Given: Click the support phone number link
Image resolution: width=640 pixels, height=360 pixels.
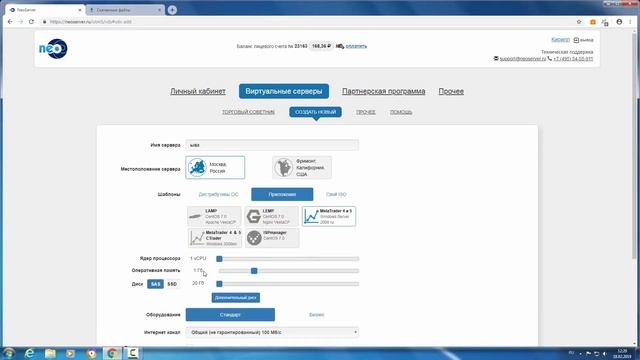Looking at the screenshot, I should [573, 59].
